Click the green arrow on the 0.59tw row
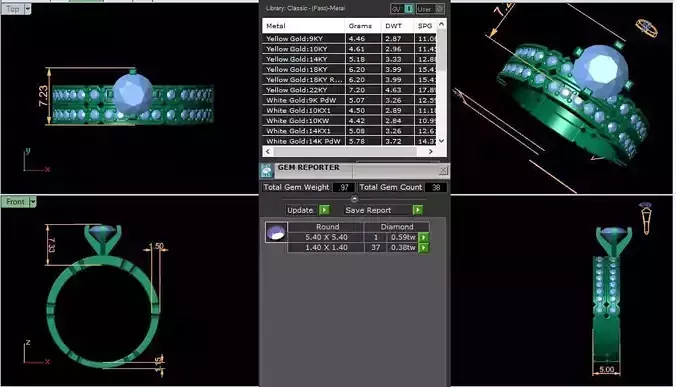Image resolution: width=676 pixels, height=387 pixels. tap(423, 237)
